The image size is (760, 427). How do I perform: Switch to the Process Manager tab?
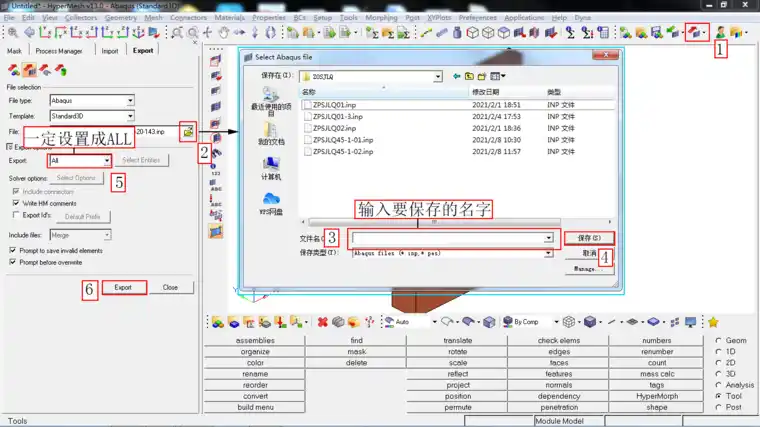59,51
